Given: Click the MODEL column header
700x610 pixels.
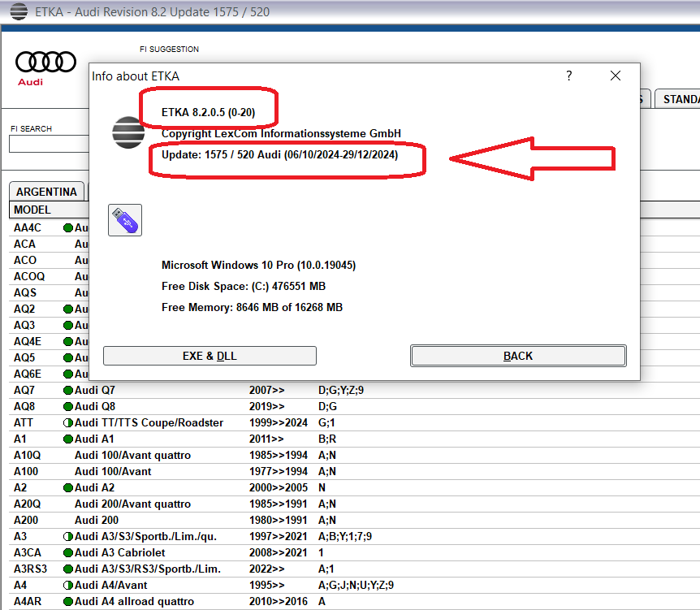Looking at the screenshot, I should (x=49, y=210).
